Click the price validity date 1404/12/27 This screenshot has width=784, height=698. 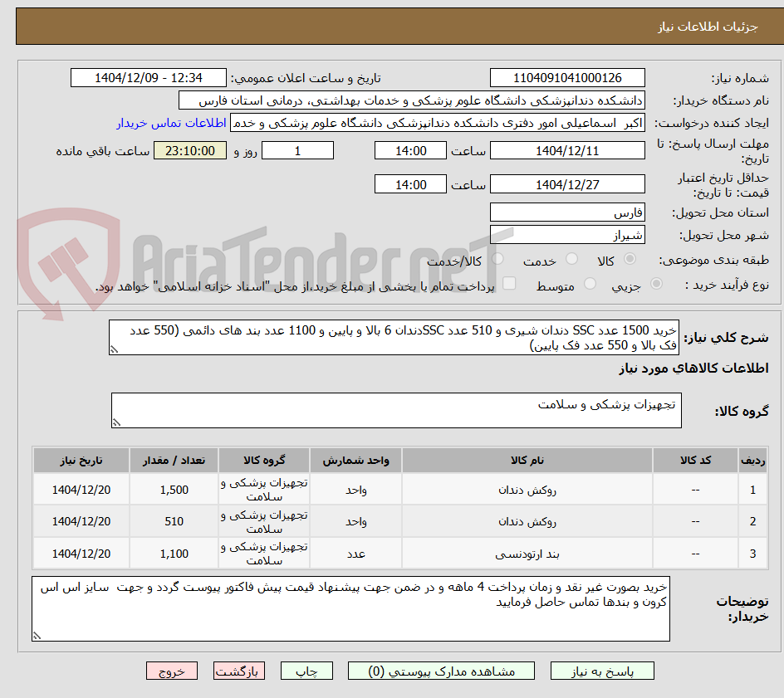coord(567,184)
